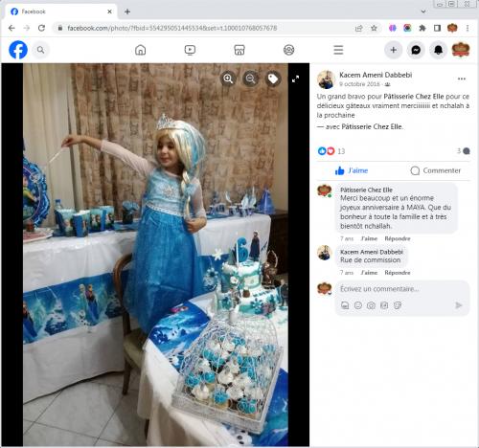Send the comment with the arrow

pos(459,305)
